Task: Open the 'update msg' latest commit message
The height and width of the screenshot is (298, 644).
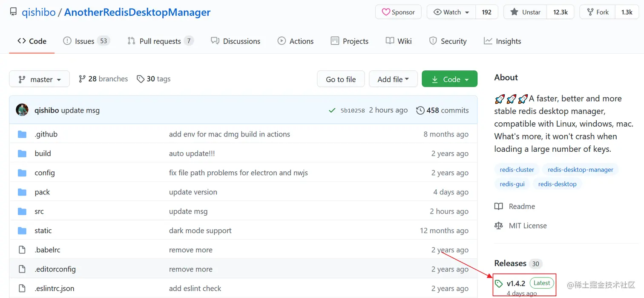Action: [80, 110]
